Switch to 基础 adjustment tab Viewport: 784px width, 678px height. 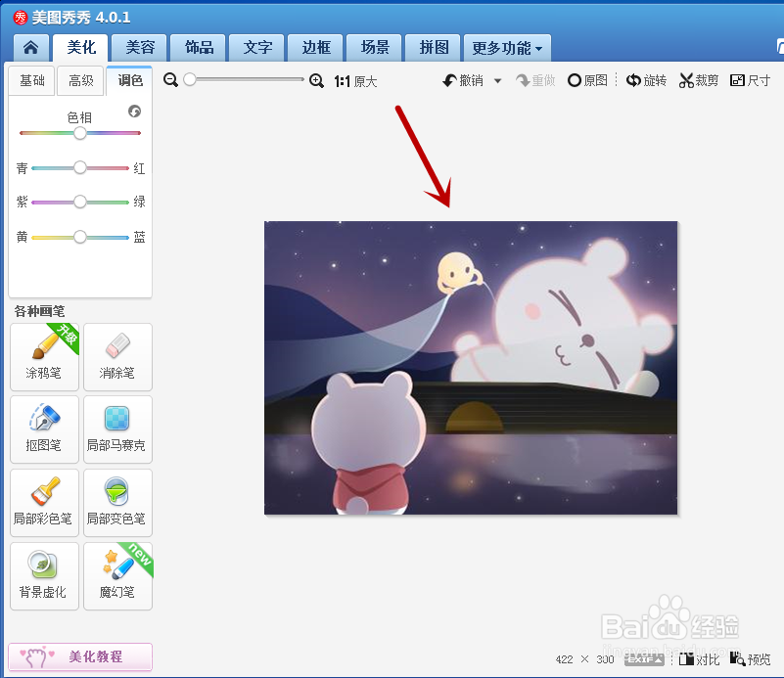click(x=32, y=80)
